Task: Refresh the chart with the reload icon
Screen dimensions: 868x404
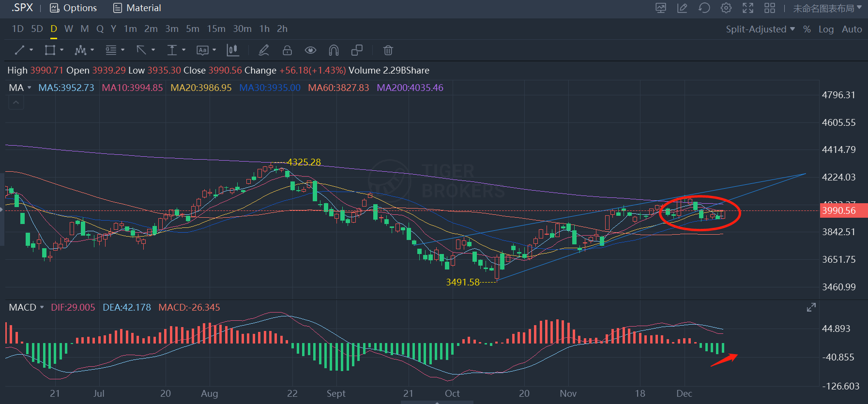Action: point(704,8)
